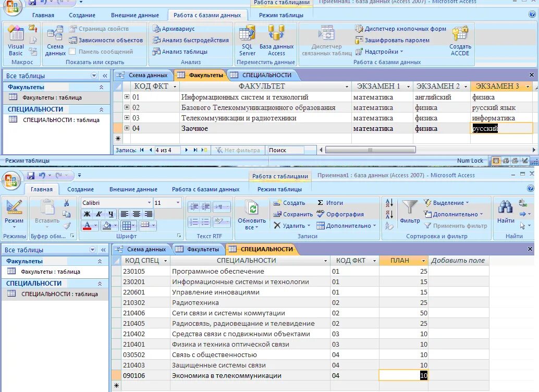Open font size 11 dropdown
This screenshot has height=392, width=539.
point(178,203)
